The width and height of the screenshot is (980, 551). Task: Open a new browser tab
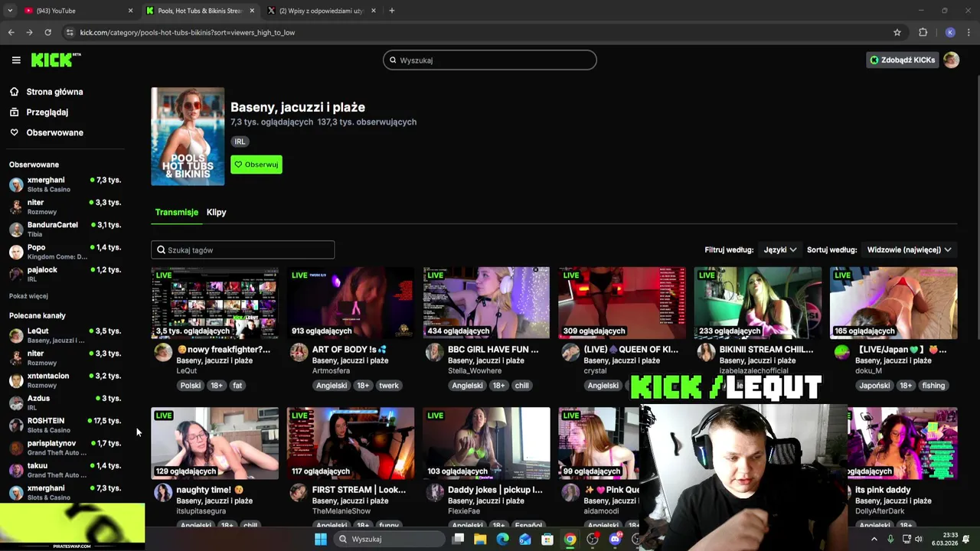[x=391, y=11]
